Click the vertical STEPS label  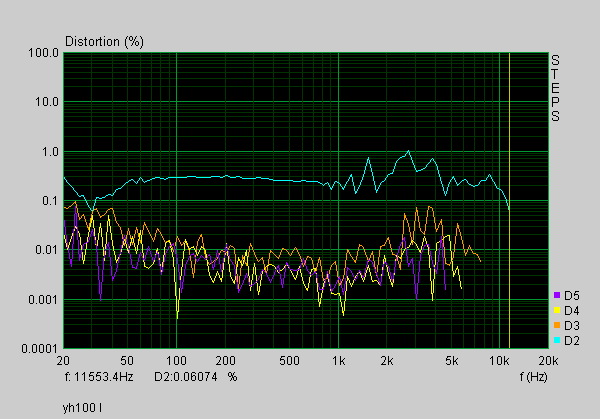(x=555, y=88)
